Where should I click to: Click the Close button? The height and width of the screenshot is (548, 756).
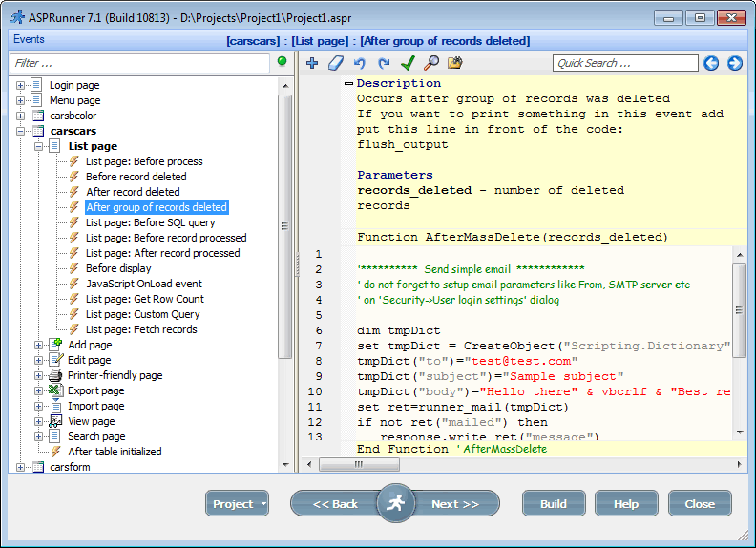tap(700, 504)
